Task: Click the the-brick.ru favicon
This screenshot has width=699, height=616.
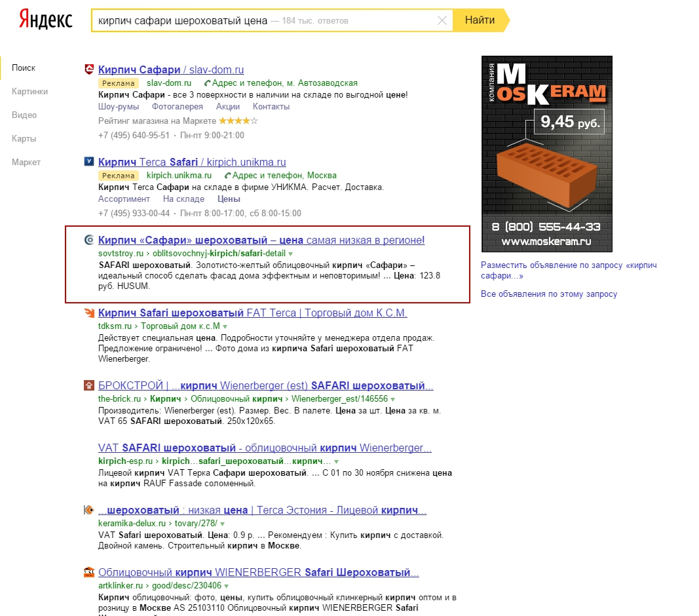Action: tap(89, 385)
